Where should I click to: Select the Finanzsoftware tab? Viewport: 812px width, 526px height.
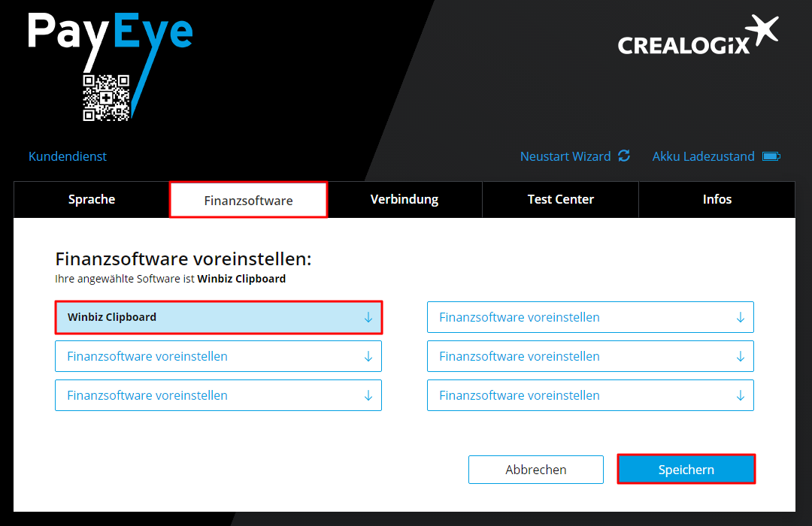point(248,201)
